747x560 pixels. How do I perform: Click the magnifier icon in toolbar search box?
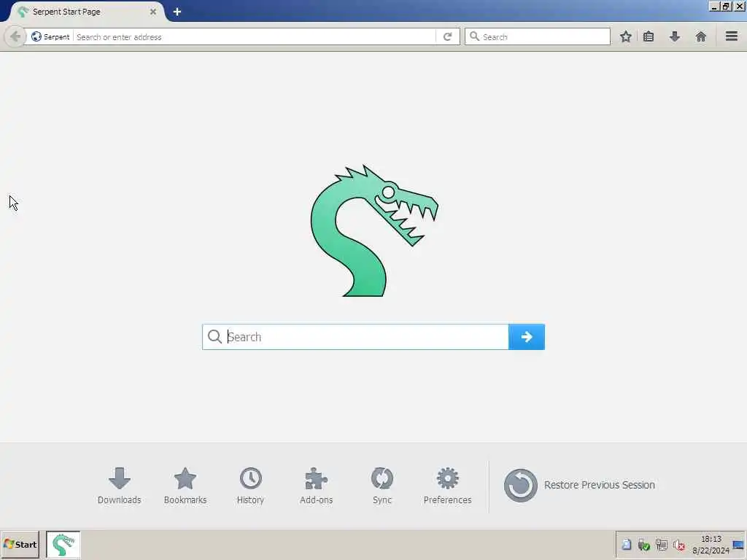pos(474,36)
